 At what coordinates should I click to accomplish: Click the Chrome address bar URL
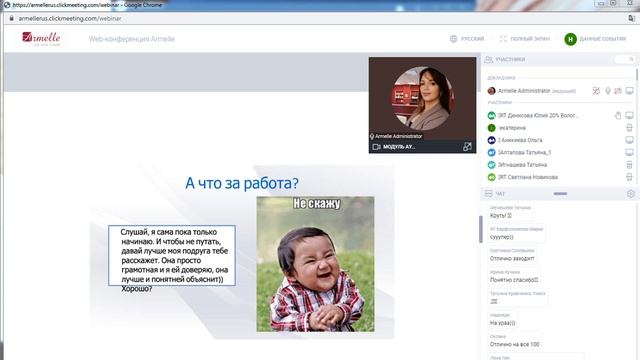pyautogui.click(x=70, y=18)
